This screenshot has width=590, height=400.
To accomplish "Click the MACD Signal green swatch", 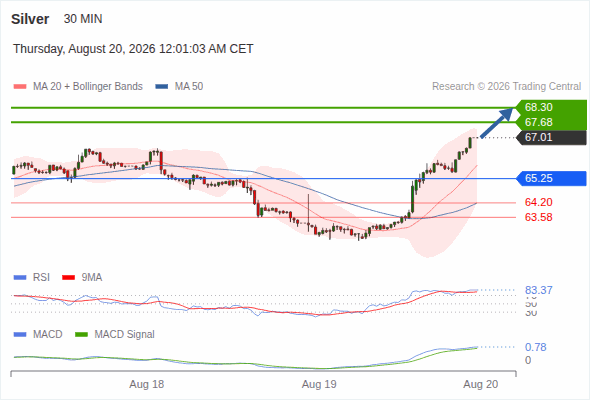I will tap(81, 335).
